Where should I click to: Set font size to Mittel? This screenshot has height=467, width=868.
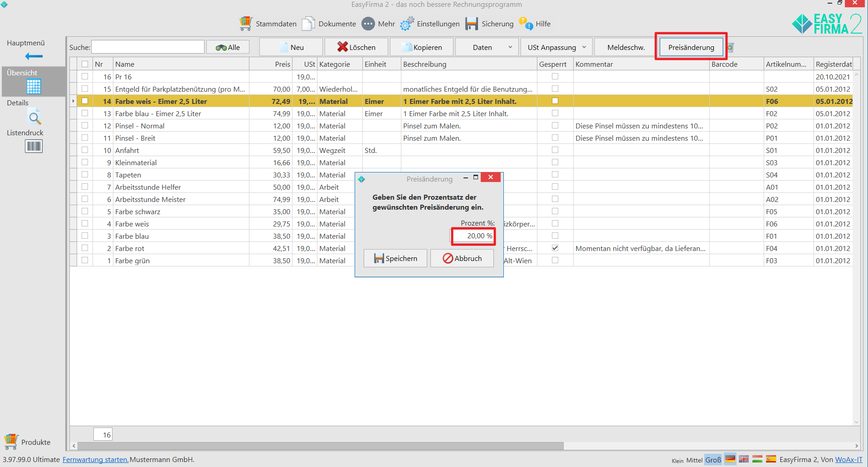pyautogui.click(x=694, y=460)
